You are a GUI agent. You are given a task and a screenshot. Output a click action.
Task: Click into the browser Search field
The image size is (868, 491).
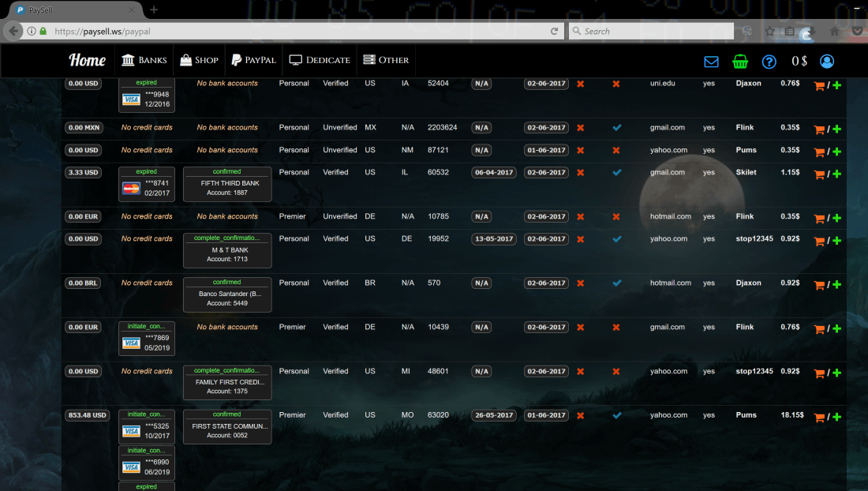[x=655, y=32]
